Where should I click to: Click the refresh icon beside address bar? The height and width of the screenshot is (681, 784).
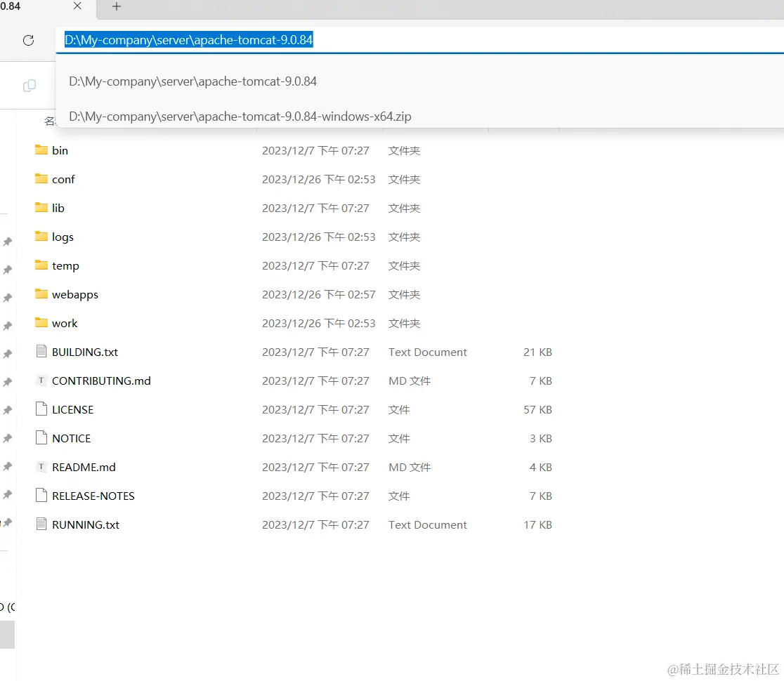tap(29, 41)
